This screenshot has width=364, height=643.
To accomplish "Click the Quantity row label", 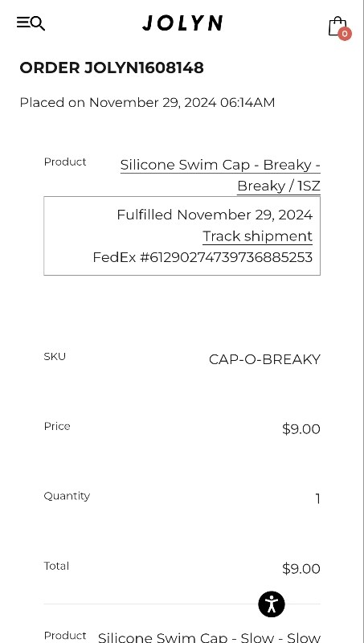I will pyautogui.click(x=67, y=496).
